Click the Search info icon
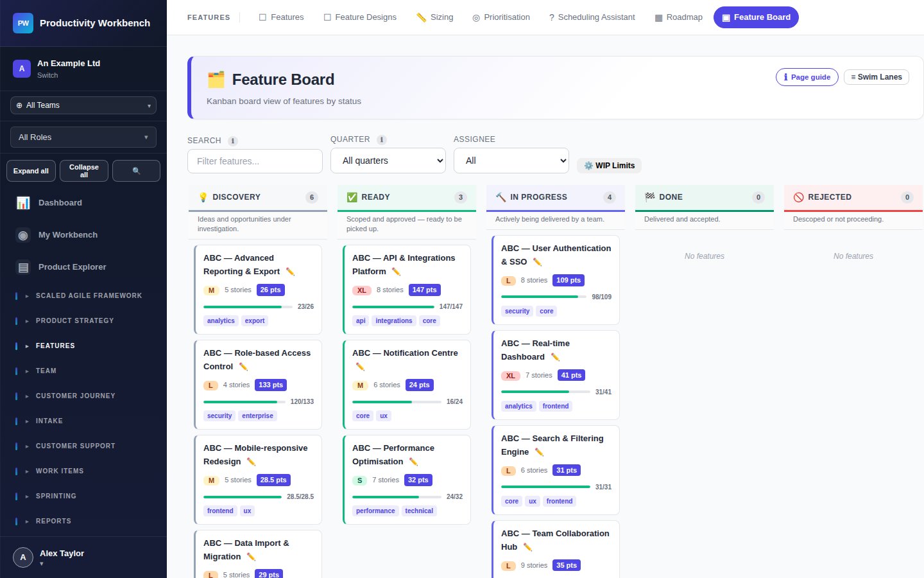The height and width of the screenshot is (578, 924). (233, 141)
